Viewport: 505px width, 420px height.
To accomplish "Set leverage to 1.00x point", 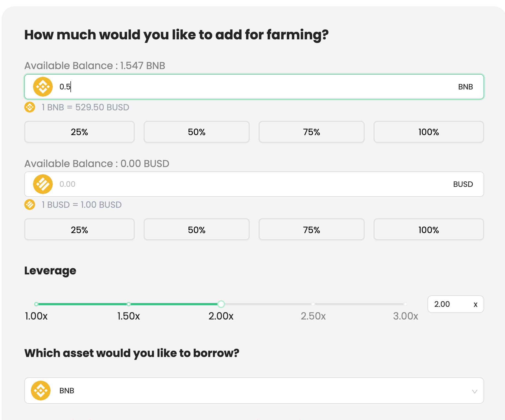I will 36,304.
